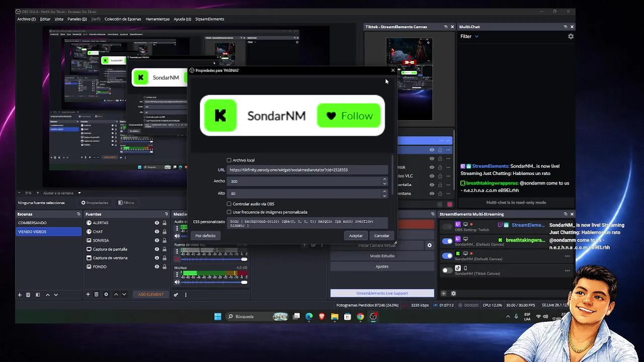Screen dimensions: 644x362
Task: Open Multi-Streaming settings gear at bottom
Action: (453, 293)
